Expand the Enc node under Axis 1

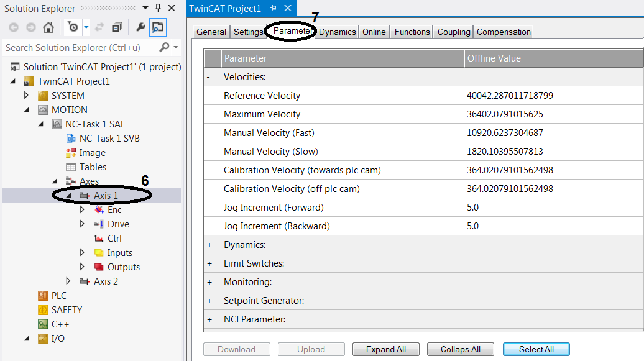click(82, 210)
